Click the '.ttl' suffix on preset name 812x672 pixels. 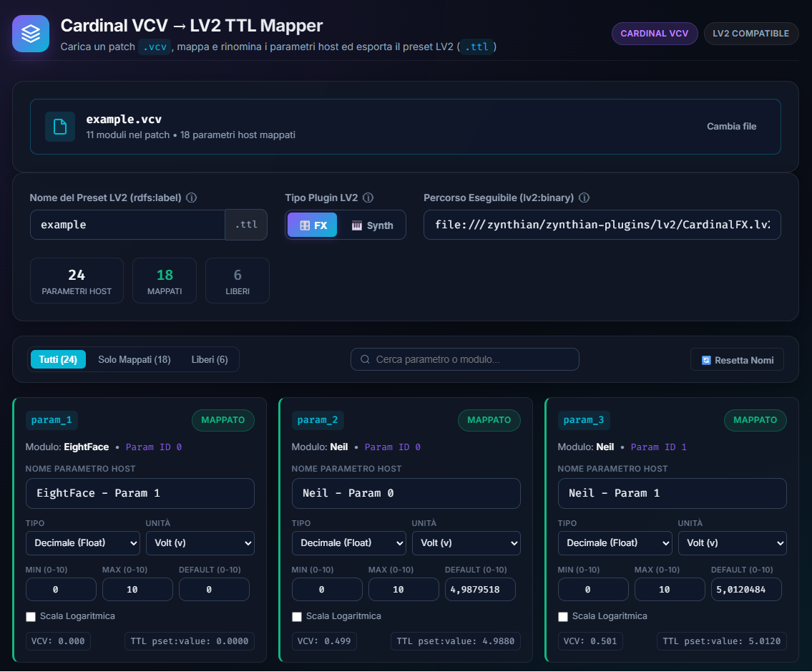pyautogui.click(x=247, y=225)
